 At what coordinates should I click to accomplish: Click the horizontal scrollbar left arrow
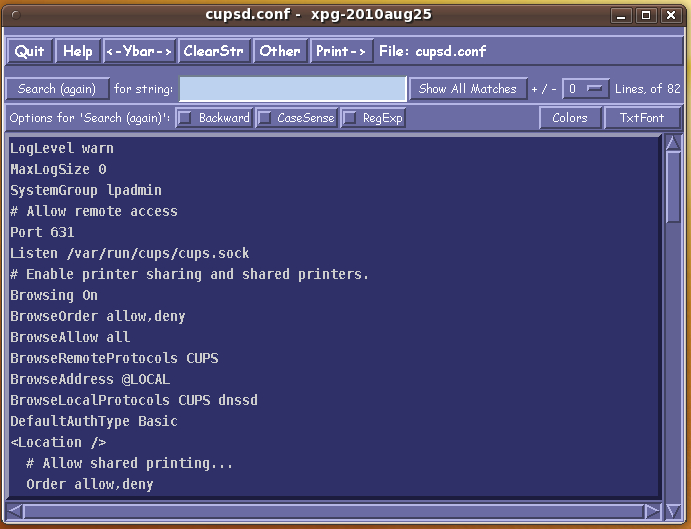point(15,511)
